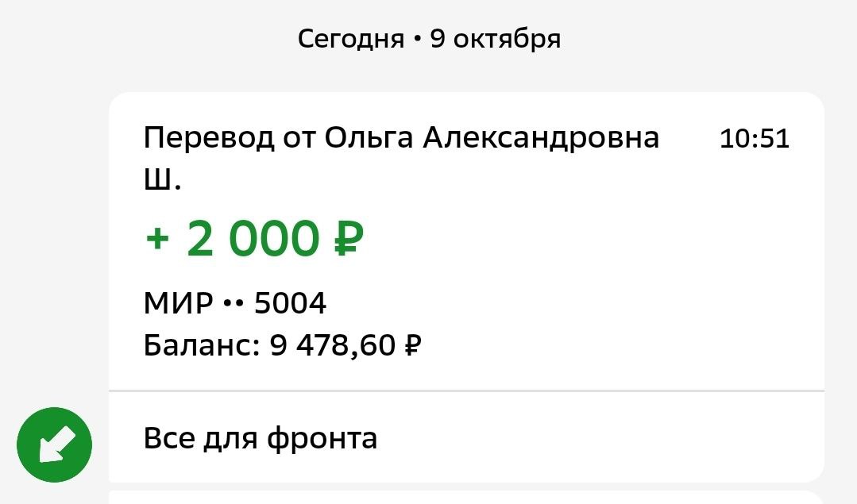This screenshot has height=504, width=857.
Task: Click the surname initial "Ш."
Action: point(162,182)
